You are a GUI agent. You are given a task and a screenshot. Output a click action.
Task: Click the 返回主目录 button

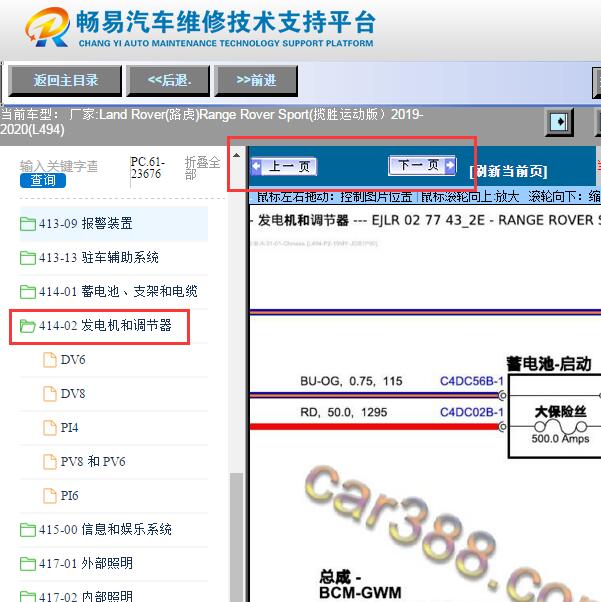(x=65, y=81)
